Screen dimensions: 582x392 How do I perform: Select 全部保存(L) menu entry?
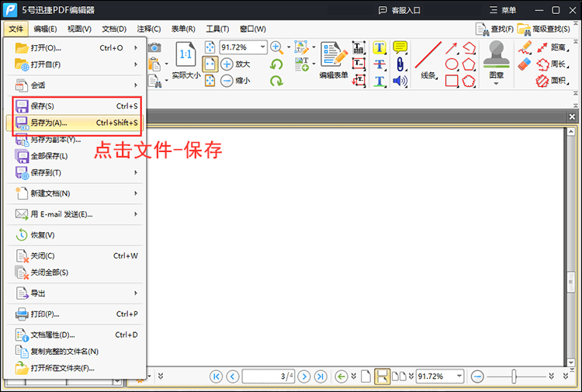(x=75, y=156)
